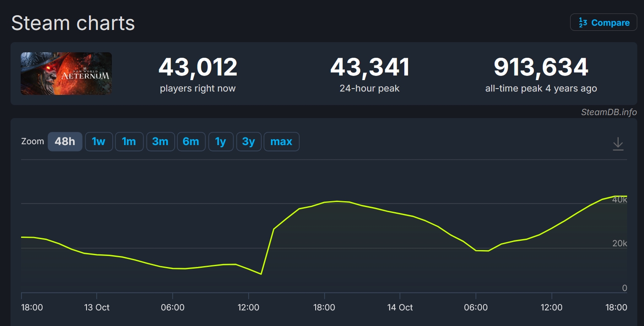Select the 6m zoom range
This screenshot has height=326, width=644.
click(191, 142)
